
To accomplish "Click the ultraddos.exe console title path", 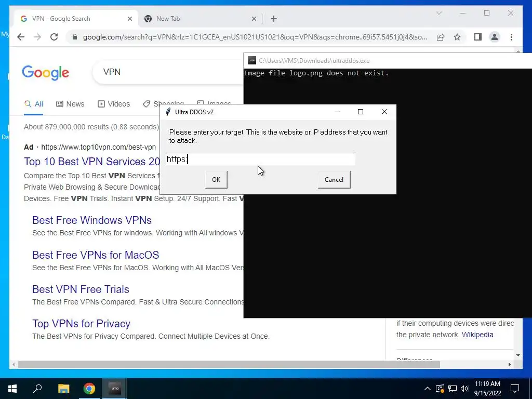I will 314,61.
